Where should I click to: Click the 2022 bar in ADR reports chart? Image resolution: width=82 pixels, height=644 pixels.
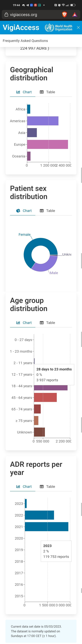coord(39,515)
